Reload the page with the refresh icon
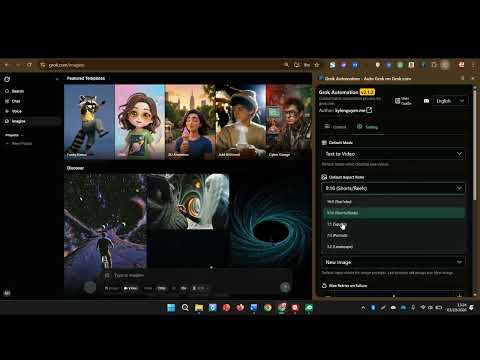Screen dimensions: 480x360 click(x=30, y=65)
